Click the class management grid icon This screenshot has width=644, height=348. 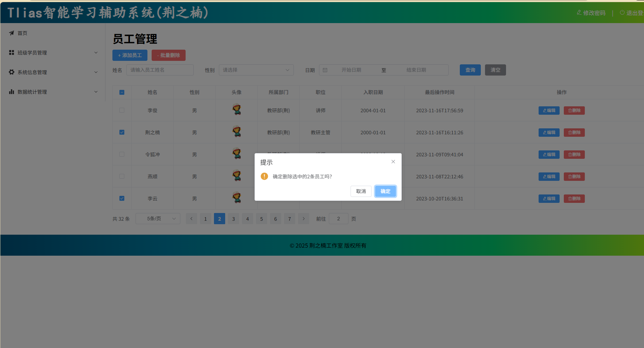pyautogui.click(x=12, y=52)
